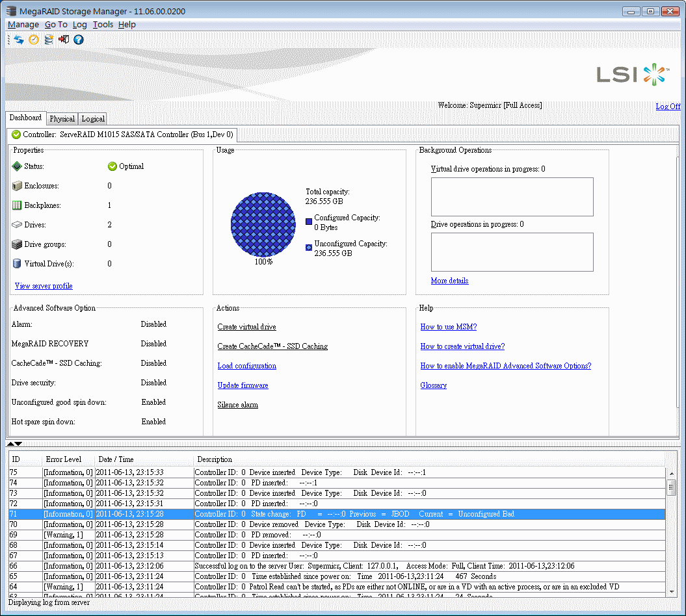Screen dimensions: 686x616
Task: Open the Manage menu
Action: click(x=23, y=25)
